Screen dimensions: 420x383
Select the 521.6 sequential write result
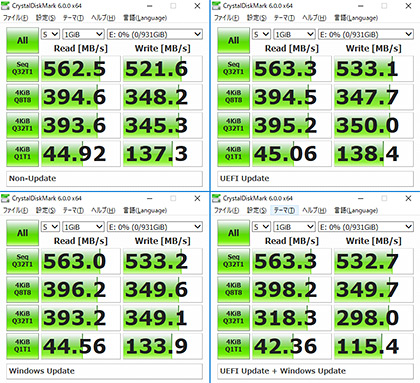(x=163, y=69)
